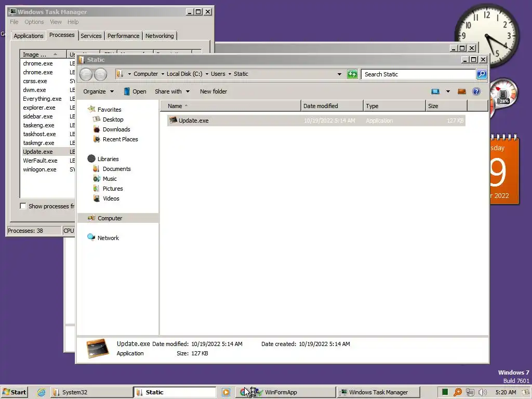532x399 pixels.
Task: Click the clock time in system tray
Action: pyautogui.click(x=506, y=392)
